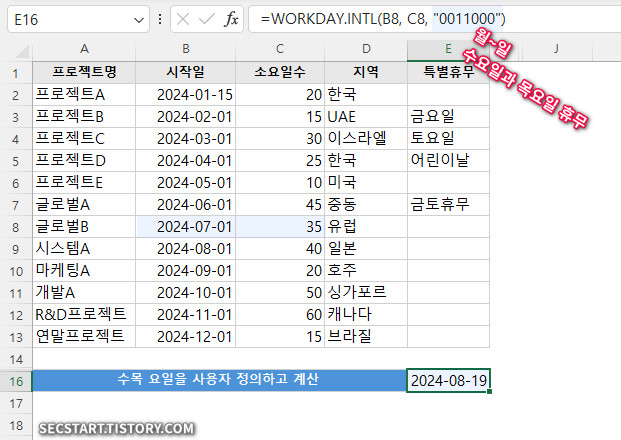The width and height of the screenshot is (621, 440).
Task: Select cell containing 프로젝트D
Action: 84,160
